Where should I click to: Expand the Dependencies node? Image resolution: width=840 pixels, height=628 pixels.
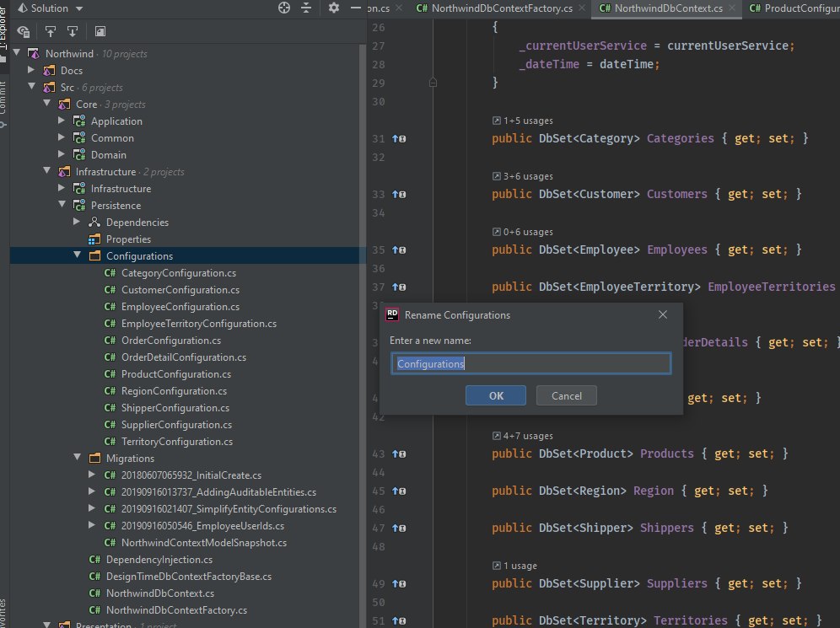tap(76, 222)
